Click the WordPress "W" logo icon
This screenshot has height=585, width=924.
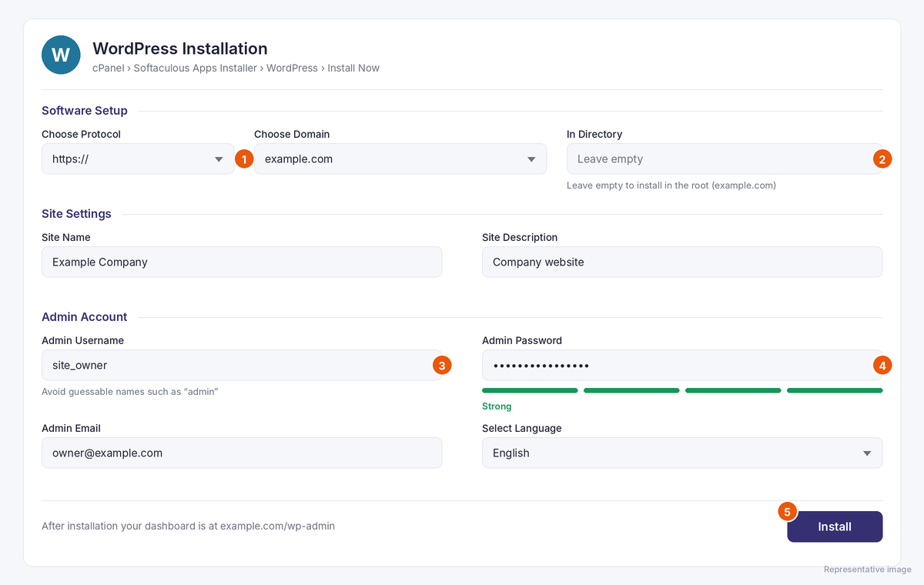(61, 55)
